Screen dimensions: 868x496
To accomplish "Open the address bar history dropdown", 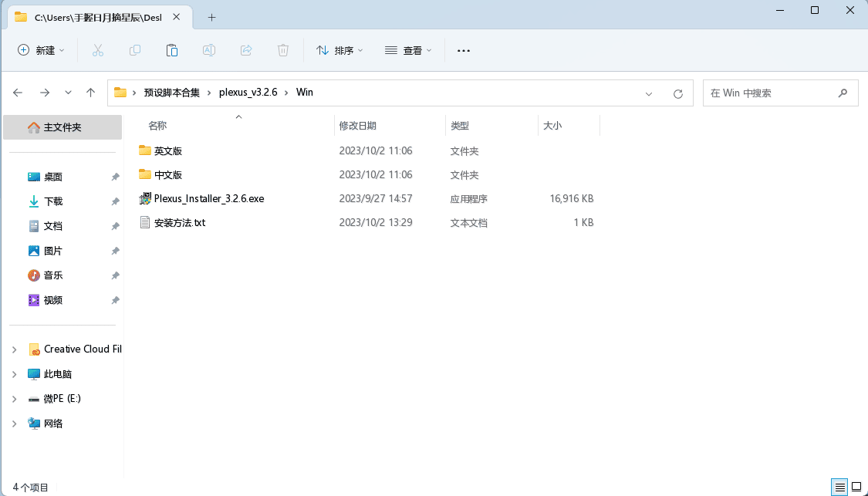I will (648, 93).
